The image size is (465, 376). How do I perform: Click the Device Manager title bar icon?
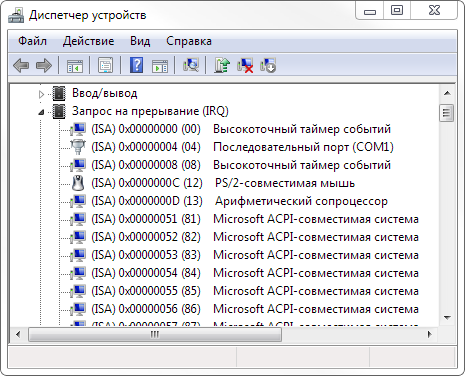click(x=16, y=15)
